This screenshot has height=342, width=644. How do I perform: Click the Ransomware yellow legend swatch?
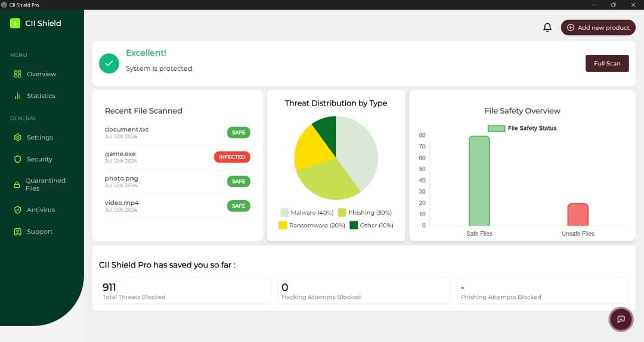pyautogui.click(x=283, y=225)
